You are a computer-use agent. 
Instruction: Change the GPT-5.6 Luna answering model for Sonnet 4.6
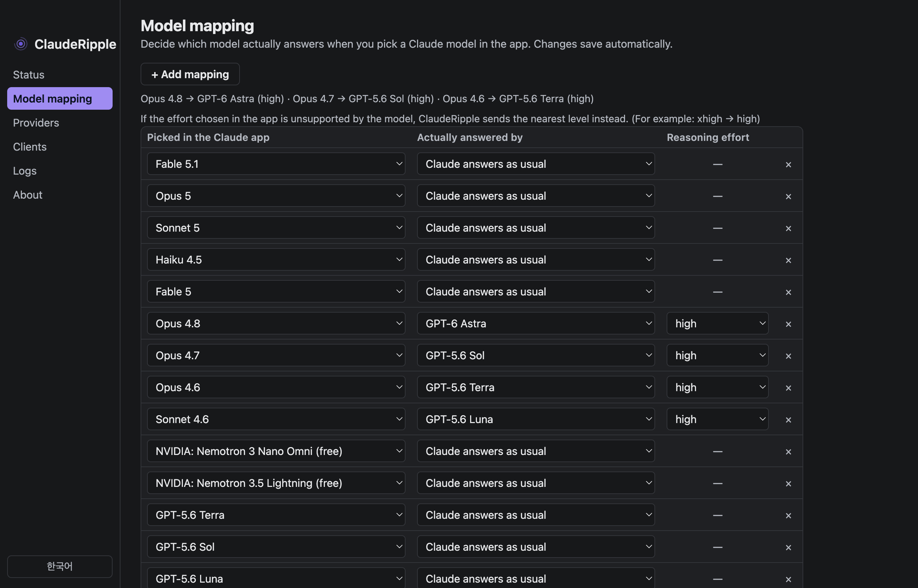[x=536, y=419]
